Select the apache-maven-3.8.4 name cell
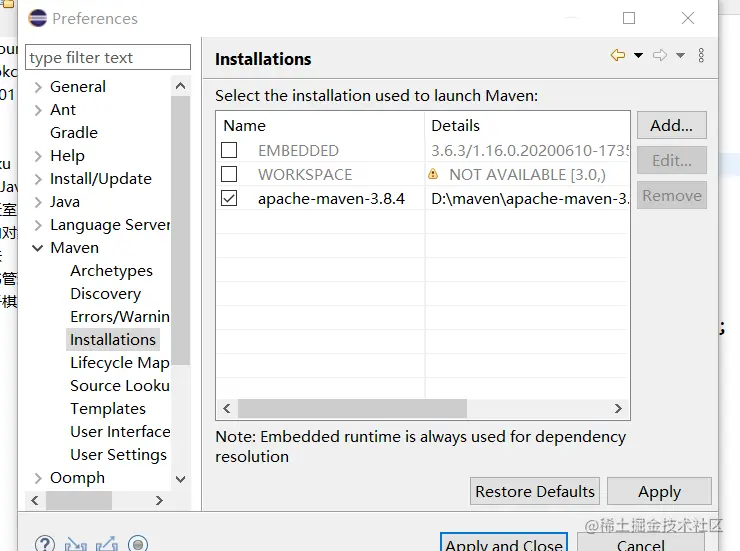The width and height of the screenshot is (740, 551). click(331, 199)
